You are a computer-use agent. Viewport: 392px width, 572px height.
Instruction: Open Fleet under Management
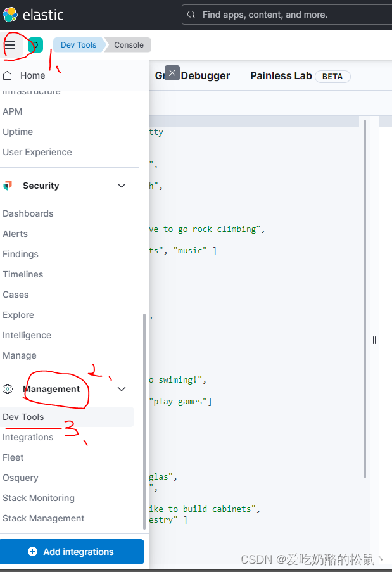pos(13,457)
